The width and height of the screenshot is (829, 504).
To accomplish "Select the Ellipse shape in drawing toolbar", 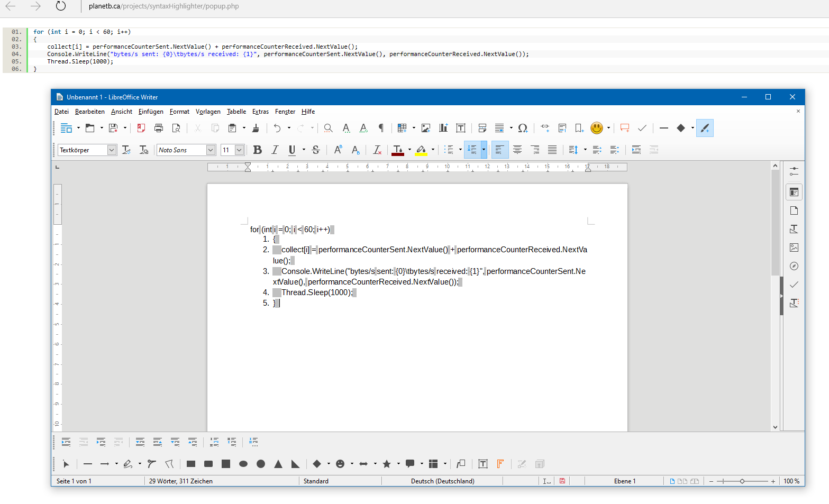I will coord(243,464).
